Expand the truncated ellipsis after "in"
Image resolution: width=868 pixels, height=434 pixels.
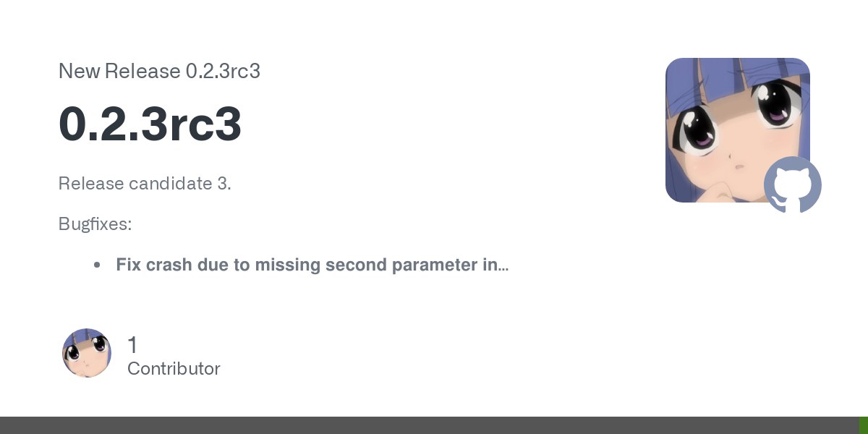pyautogui.click(x=503, y=266)
